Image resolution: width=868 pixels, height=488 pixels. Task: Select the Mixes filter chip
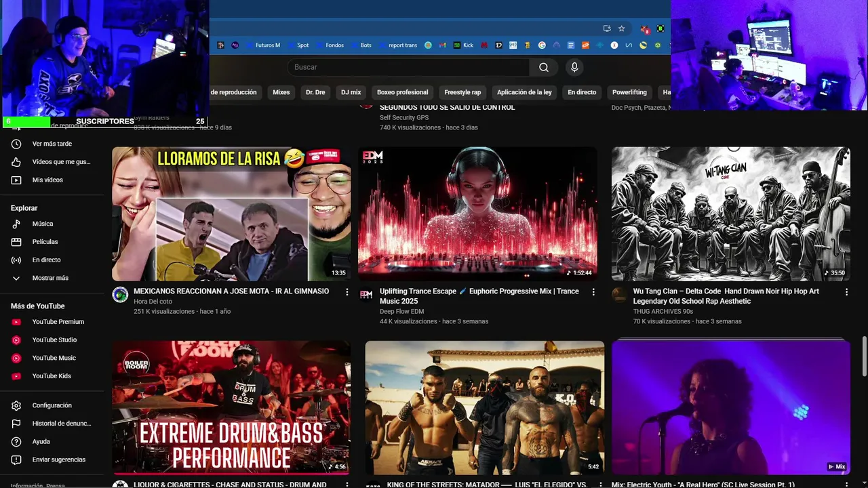pos(281,92)
